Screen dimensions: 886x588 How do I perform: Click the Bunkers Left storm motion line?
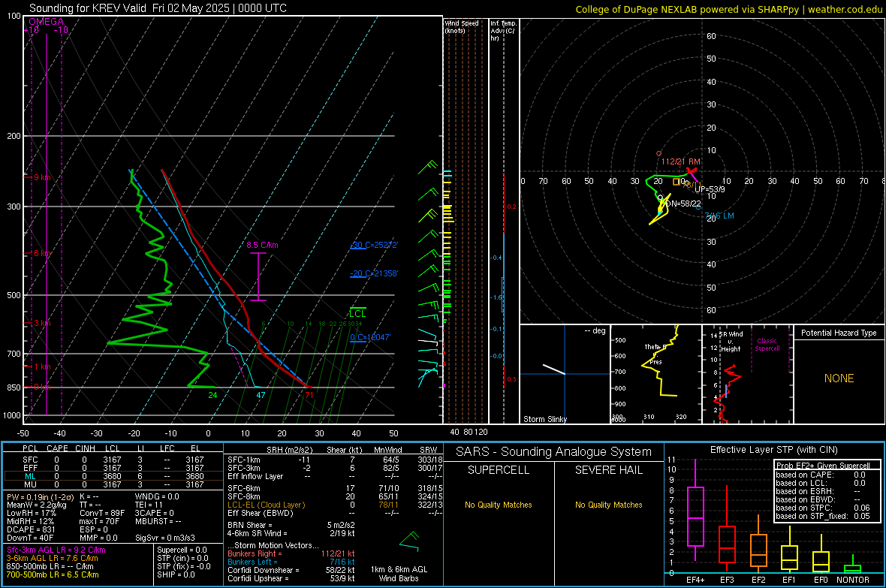[x=291, y=562]
